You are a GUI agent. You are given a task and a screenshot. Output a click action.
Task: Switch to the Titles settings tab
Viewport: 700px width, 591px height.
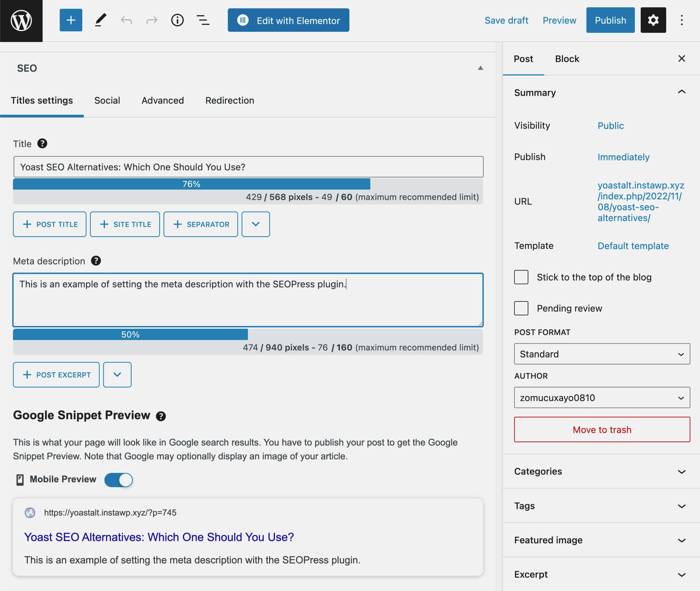[x=42, y=100]
